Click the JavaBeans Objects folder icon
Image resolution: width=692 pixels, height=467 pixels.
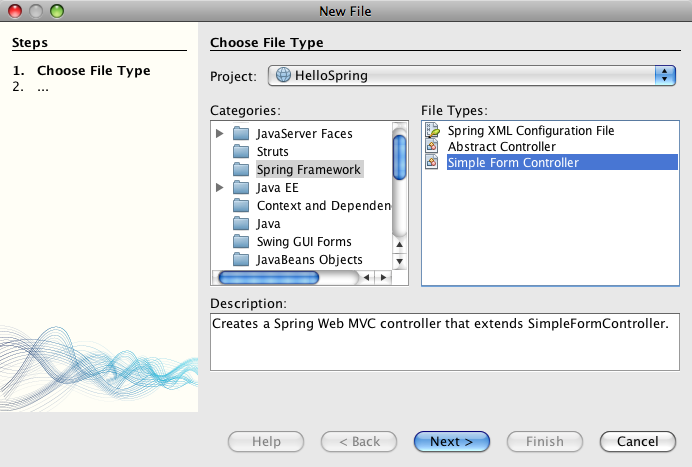tap(240, 260)
